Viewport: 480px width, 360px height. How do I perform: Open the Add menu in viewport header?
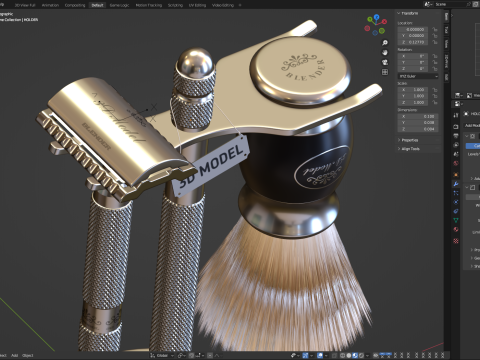pos(14,355)
